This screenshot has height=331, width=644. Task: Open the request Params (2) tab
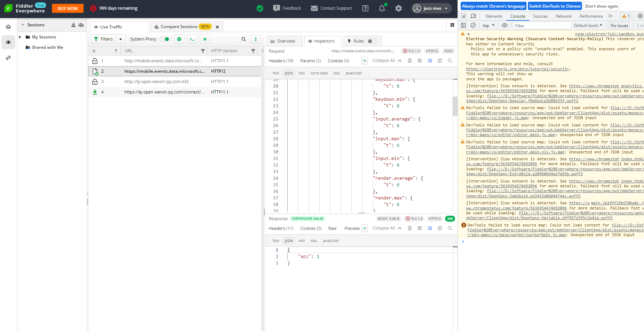[x=311, y=61]
